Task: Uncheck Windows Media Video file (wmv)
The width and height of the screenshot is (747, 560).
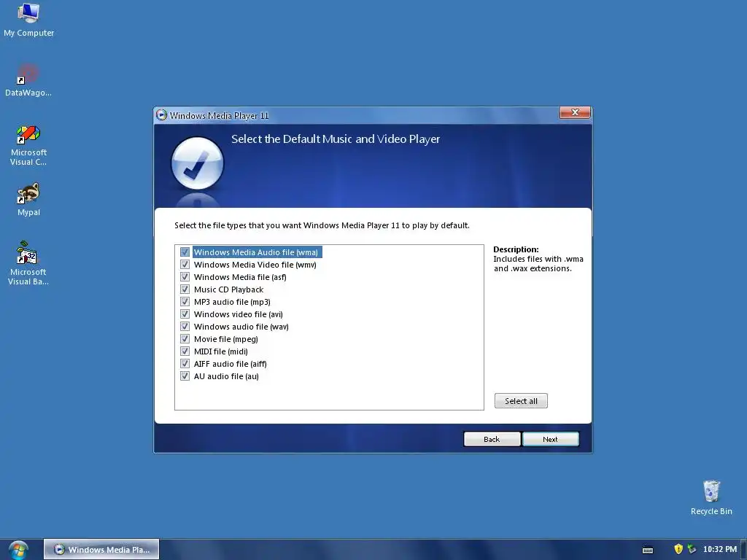Action: coord(185,264)
